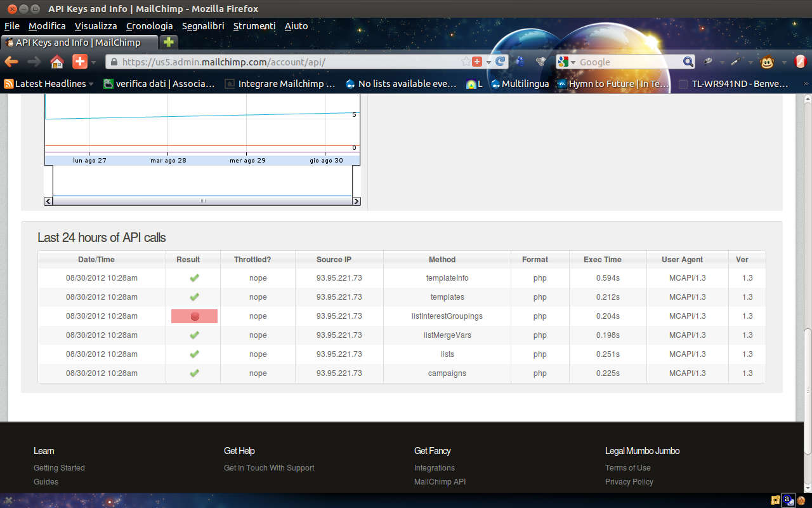This screenshot has height=508, width=812.
Task: Click the red FlashGot toolbar icon
Action: [801, 61]
